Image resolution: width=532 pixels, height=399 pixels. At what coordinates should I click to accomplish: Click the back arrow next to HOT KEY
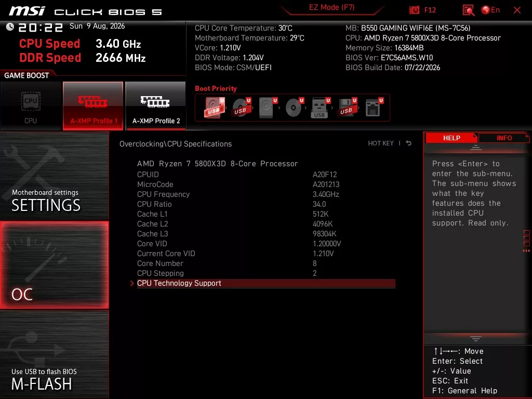408,143
